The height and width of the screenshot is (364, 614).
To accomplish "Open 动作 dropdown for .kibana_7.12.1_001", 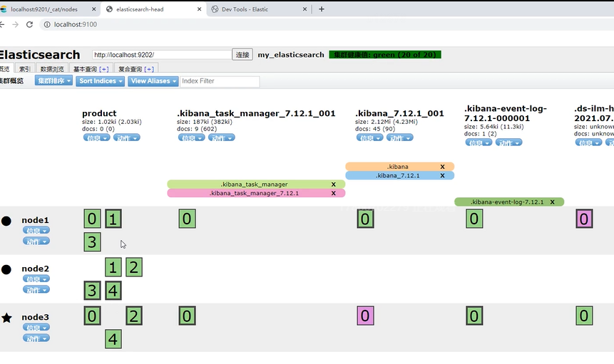I will click(400, 137).
